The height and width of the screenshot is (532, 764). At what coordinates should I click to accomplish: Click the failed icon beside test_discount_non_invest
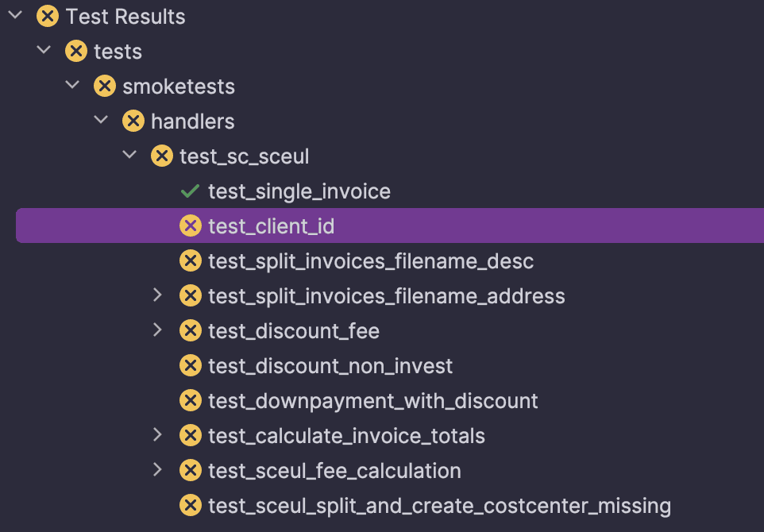tap(191, 366)
